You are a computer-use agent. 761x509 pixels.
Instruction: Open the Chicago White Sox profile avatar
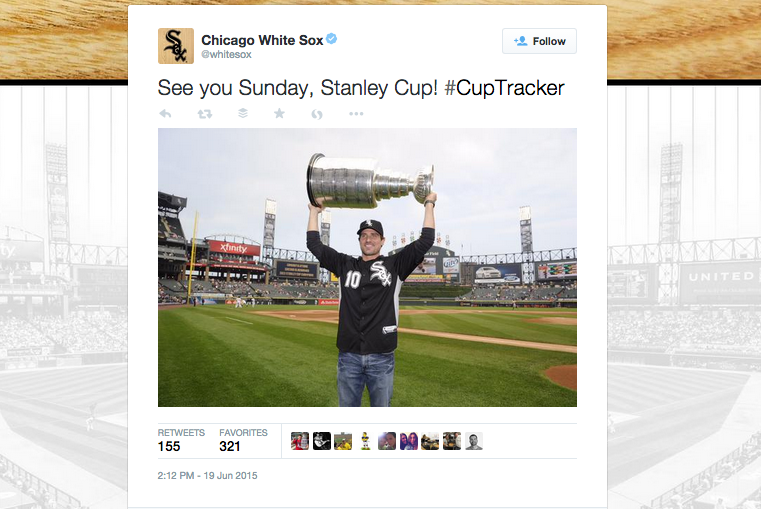[x=176, y=46]
